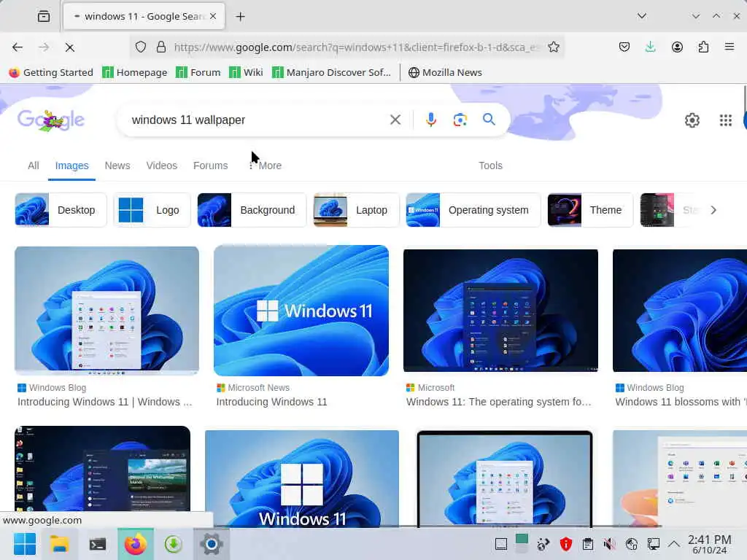Click the Firefox taskbar icon
This screenshot has height=560, width=747.
[x=135, y=544]
